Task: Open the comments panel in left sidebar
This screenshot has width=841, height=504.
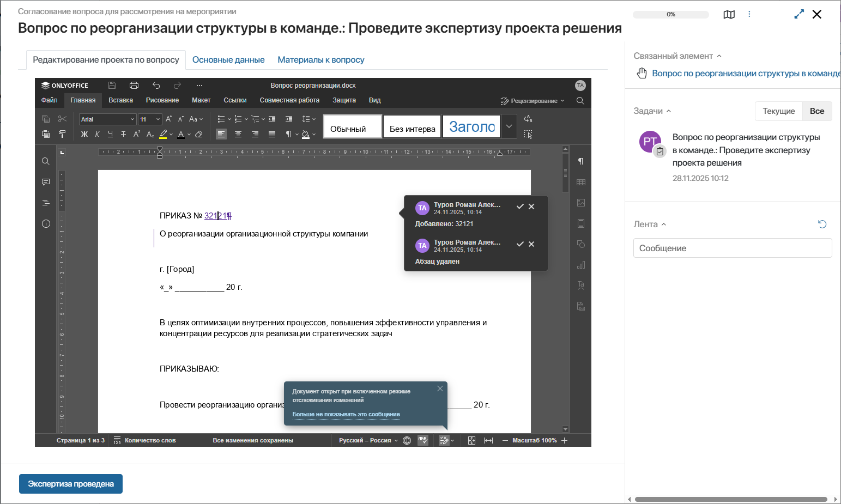Action: coord(46,182)
